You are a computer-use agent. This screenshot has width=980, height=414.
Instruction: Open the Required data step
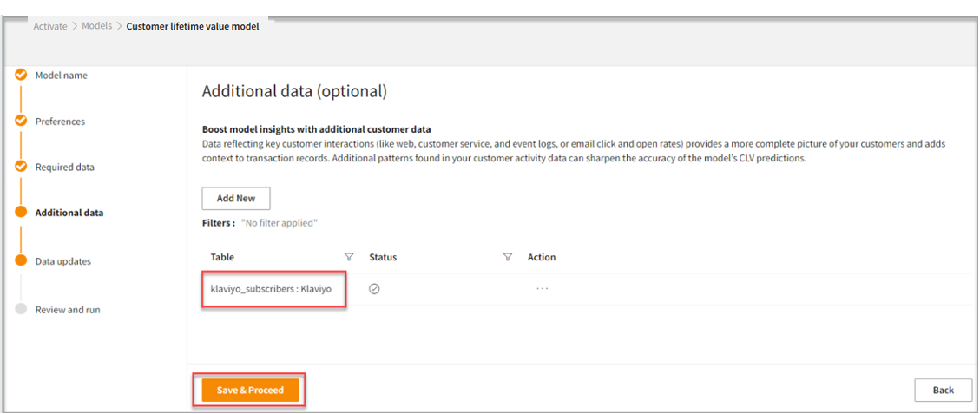tap(64, 167)
